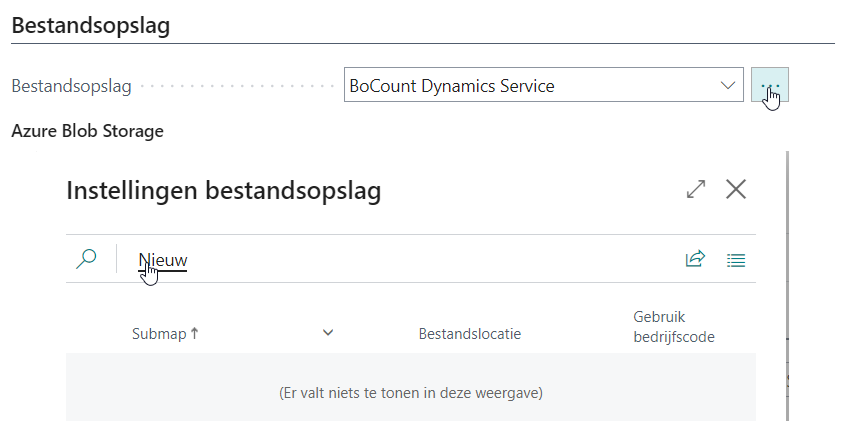The height and width of the screenshot is (429, 843).
Task: Open the list view options icon
Action: tap(736, 260)
